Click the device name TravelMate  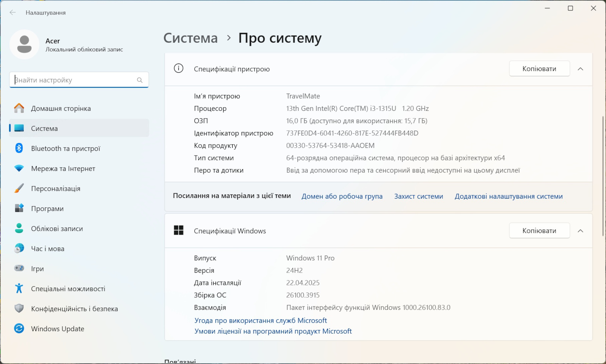point(303,96)
